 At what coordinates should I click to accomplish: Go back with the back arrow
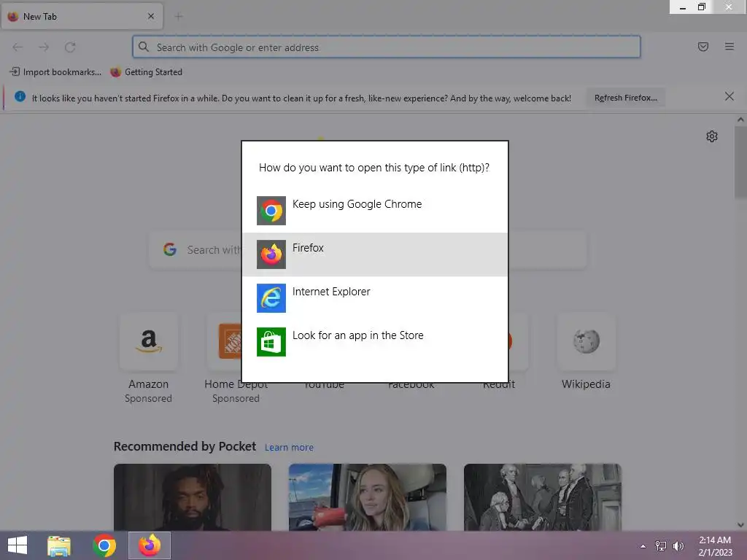18,47
